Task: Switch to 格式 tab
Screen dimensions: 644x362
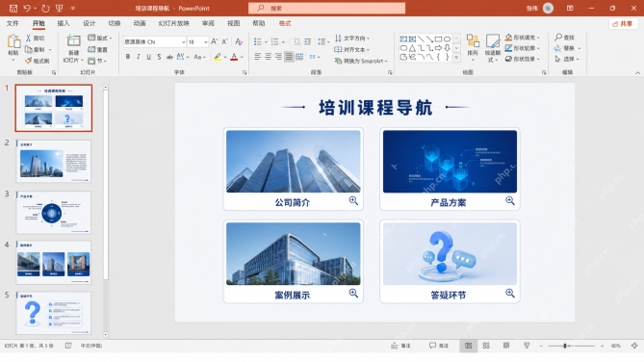Action: click(285, 23)
